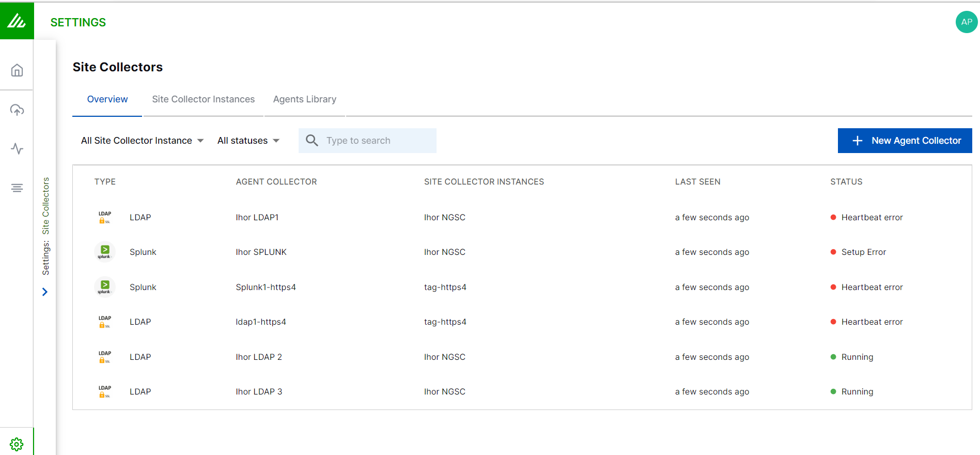Click the LDAP icon for ldap1-https4

point(105,322)
